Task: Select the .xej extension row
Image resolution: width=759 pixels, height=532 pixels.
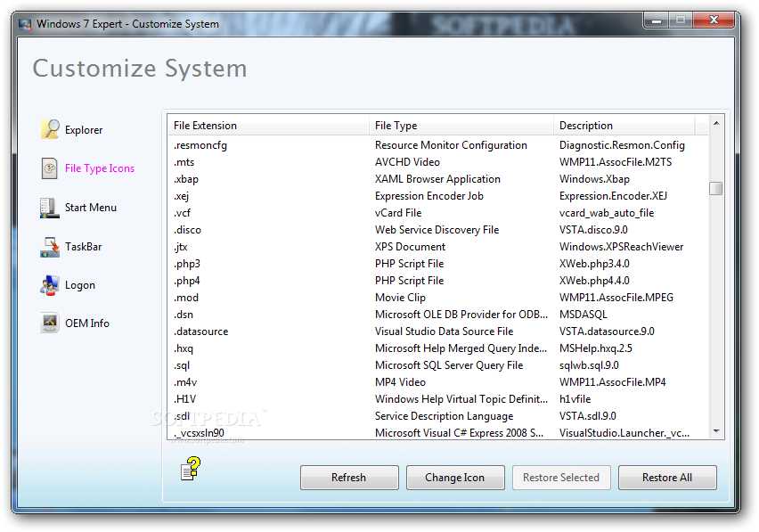Action: [437, 196]
